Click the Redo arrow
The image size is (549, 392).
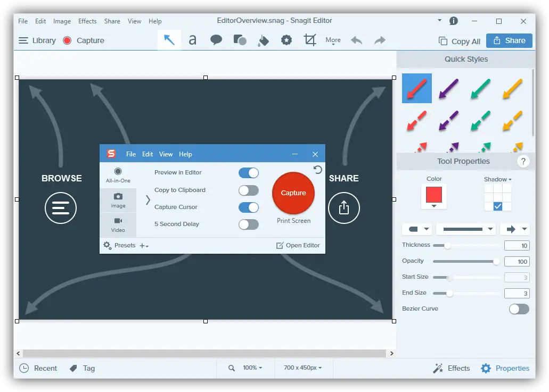tap(380, 40)
